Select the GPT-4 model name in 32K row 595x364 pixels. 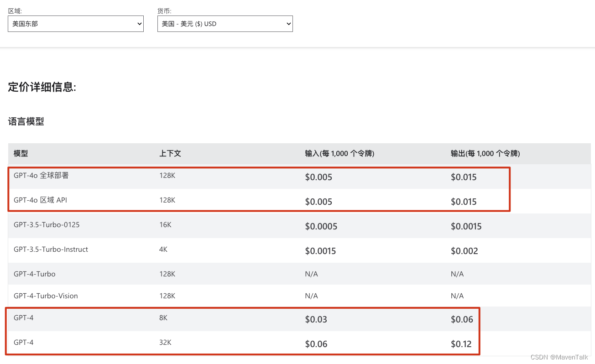(24, 342)
